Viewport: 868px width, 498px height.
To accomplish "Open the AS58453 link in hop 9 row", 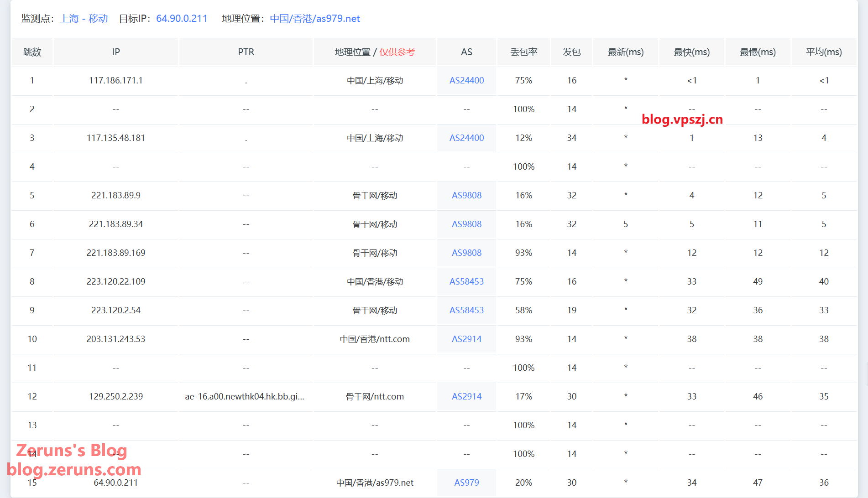I will [x=466, y=311].
